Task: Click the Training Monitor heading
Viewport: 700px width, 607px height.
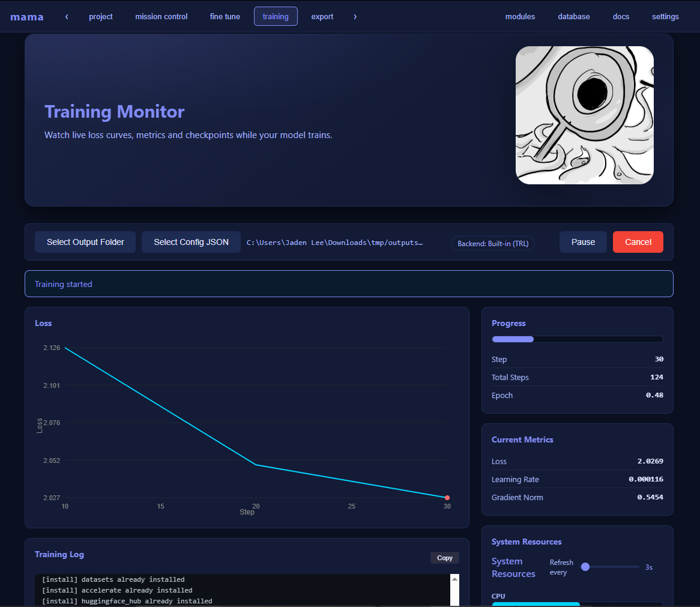Action: [x=114, y=112]
